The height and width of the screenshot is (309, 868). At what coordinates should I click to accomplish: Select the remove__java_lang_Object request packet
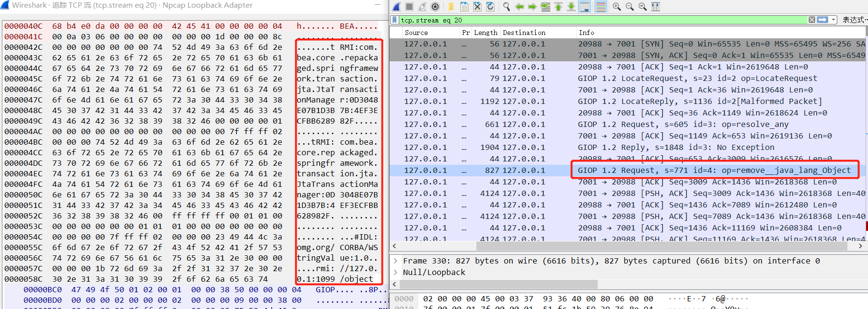pos(714,171)
